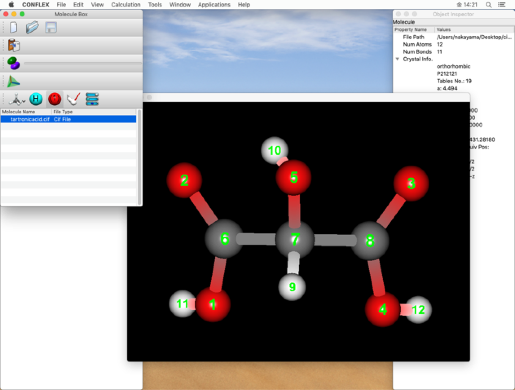Select oxygen atom 4
The height and width of the screenshot is (390, 515).
coord(382,310)
